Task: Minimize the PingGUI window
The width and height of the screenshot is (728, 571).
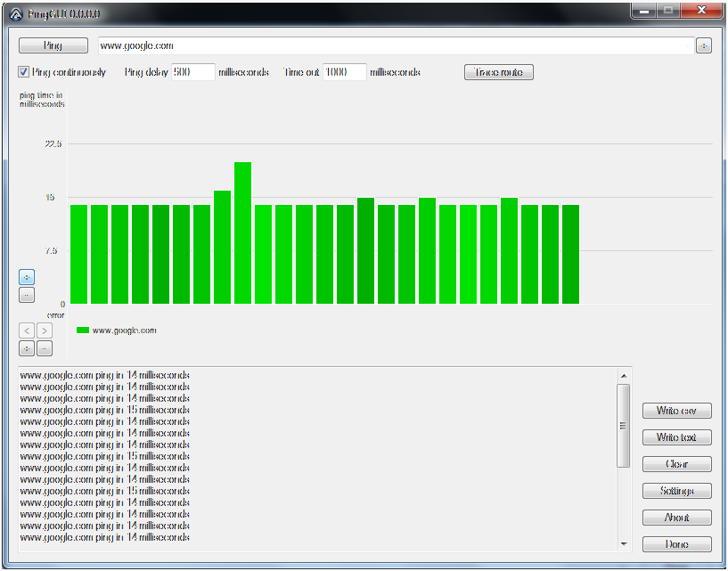Action: tap(644, 11)
